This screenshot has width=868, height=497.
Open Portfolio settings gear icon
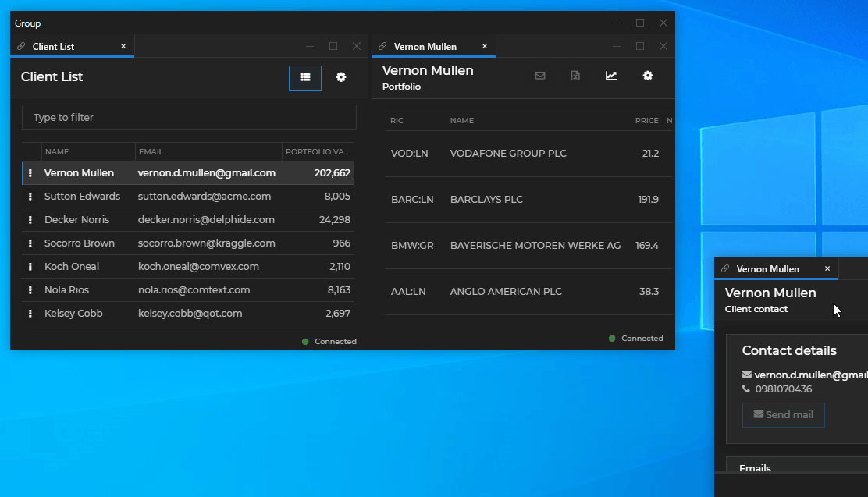pos(647,76)
